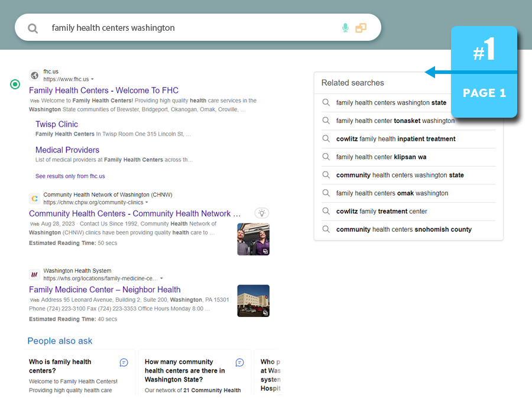Viewport: 532px width, 414px height.
Task: Click search icon beside "cowlitz family health inpatient treatment"
Action: pos(326,138)
